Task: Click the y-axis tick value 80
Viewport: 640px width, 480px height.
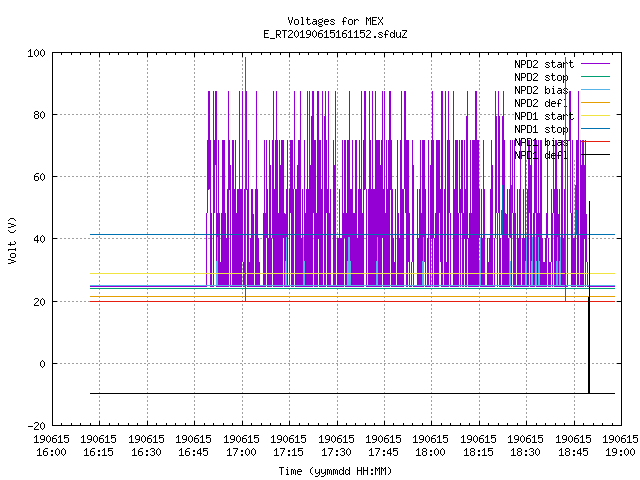Action: point(39,115)
